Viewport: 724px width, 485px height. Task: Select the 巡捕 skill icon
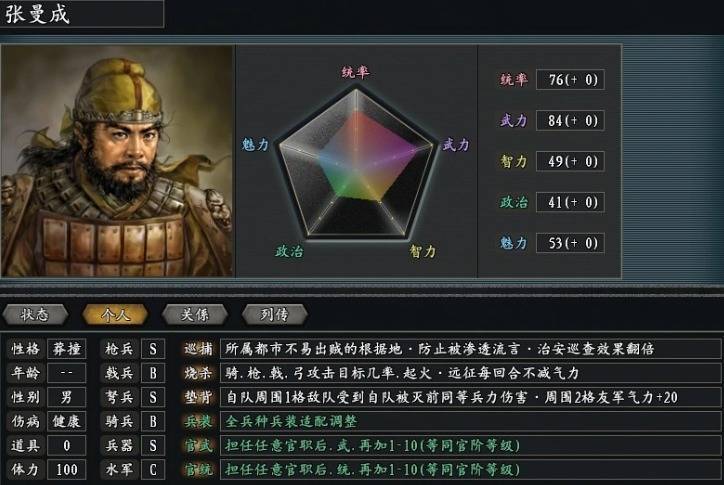point(199,350)
